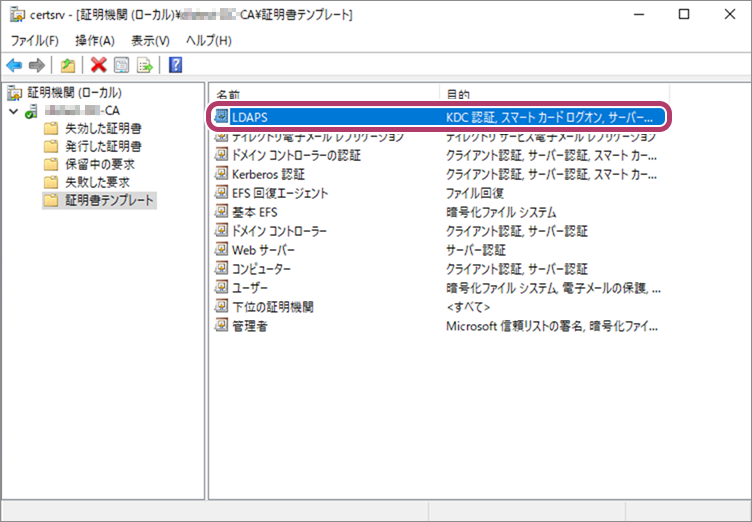
Task: Select 証明書テンプレート in the tree
Action: [x=109, y=200]
